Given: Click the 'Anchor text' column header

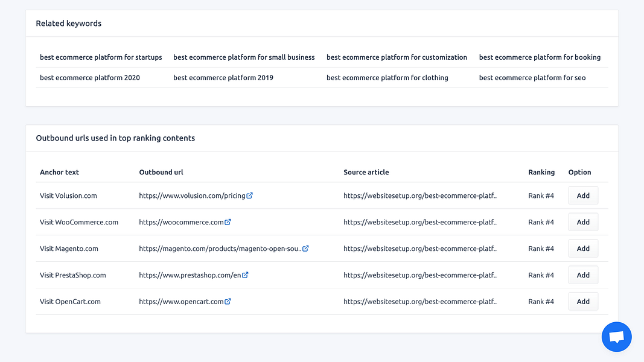Looking at the screenshot, I should (59, 172).
